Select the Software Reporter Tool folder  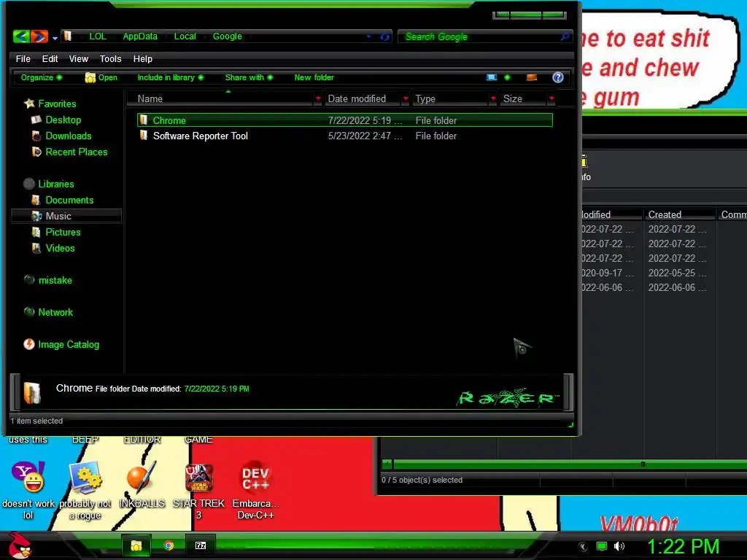(x=345, y=136)
